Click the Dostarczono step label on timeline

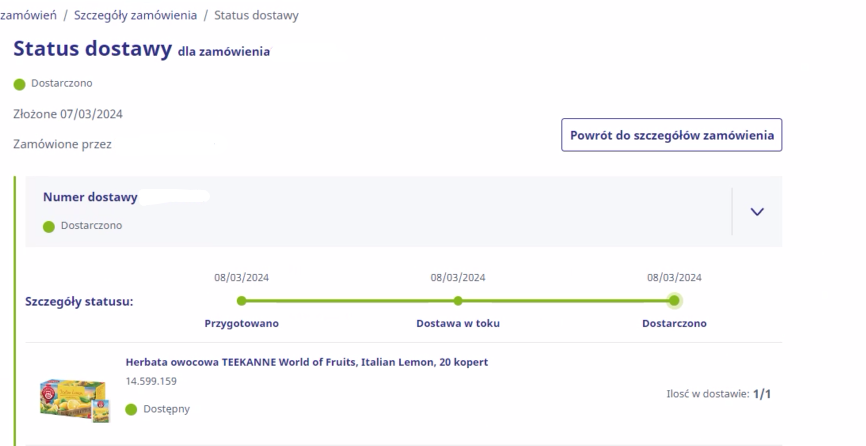(674, 323)
